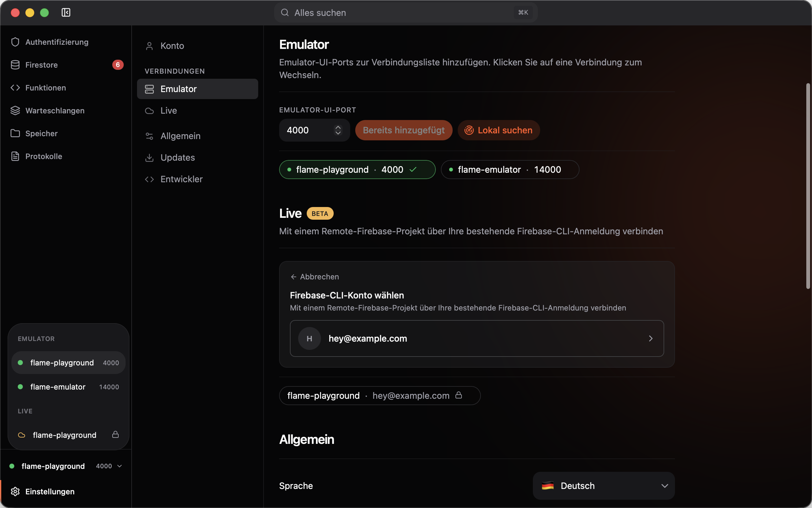Click the Protokolle document icon
The image size is (812, 508).
15,156
